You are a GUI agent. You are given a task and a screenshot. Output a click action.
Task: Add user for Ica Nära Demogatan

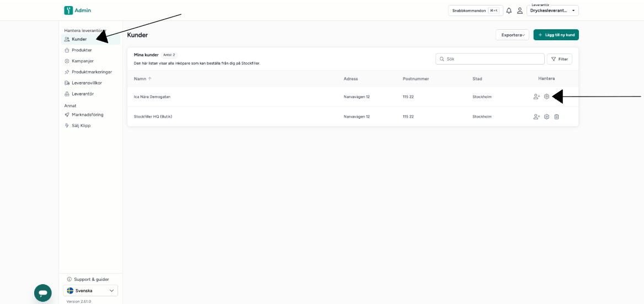tap(536, 97)
